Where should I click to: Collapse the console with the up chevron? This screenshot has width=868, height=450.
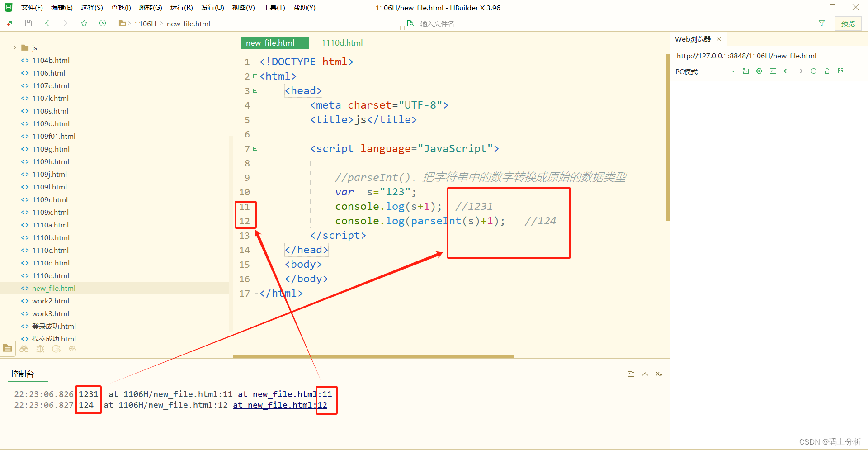[x=645, y=374]
